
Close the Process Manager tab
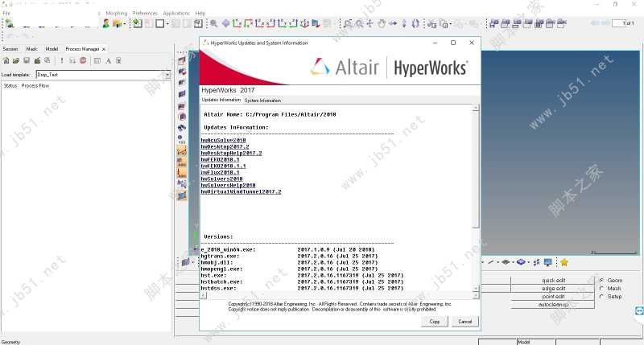click(x=104, y=49)
